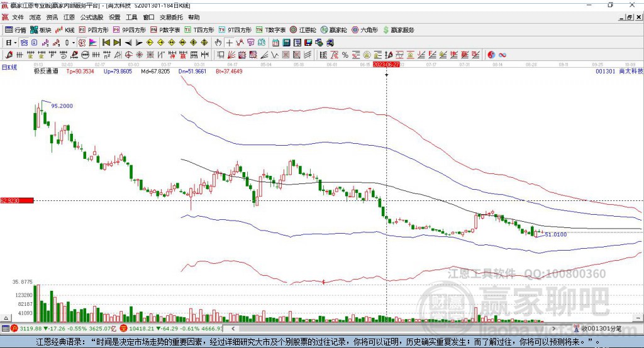Click the Md=67.8205 value
This screenshot has width=644, height=348.
(155, 72)
